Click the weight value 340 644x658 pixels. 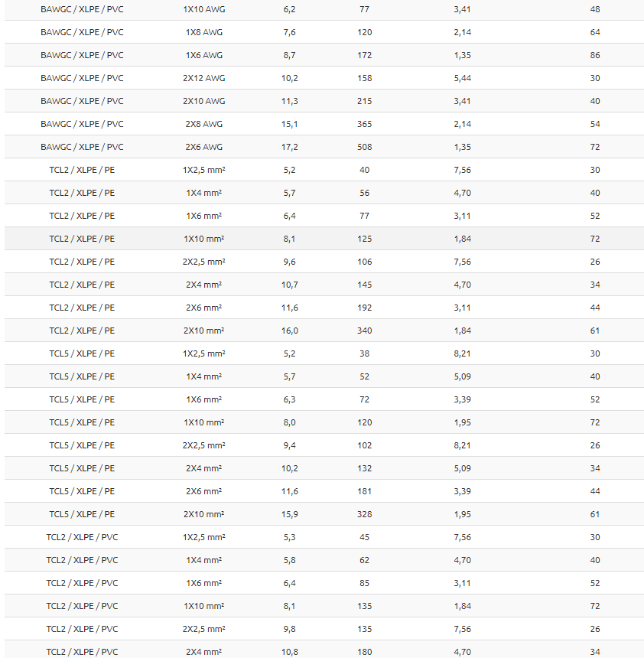364,331
